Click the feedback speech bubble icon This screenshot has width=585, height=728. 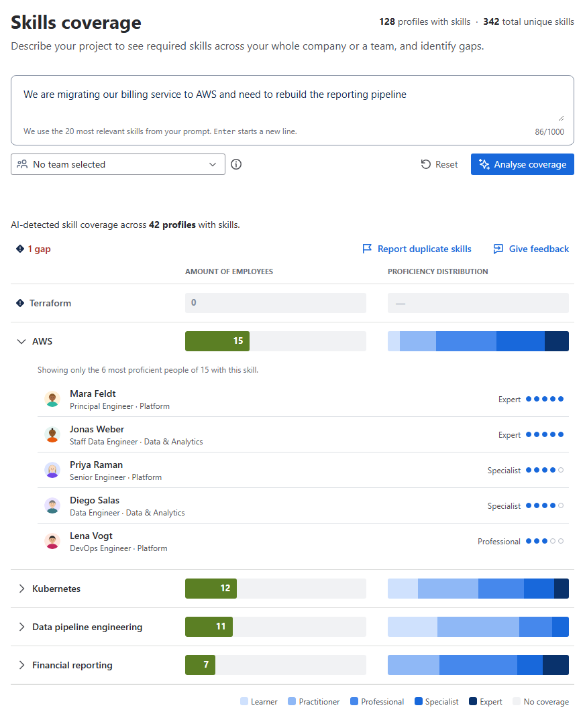click(498, 249)
